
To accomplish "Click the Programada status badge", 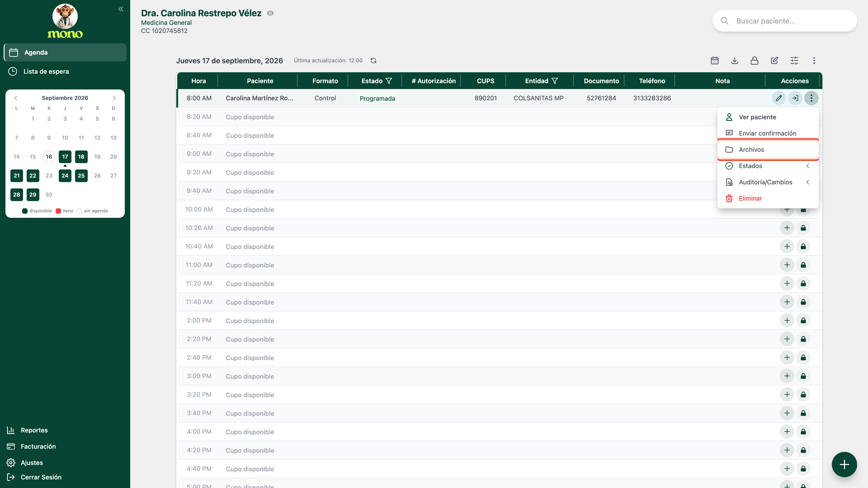I will (377, 98).
